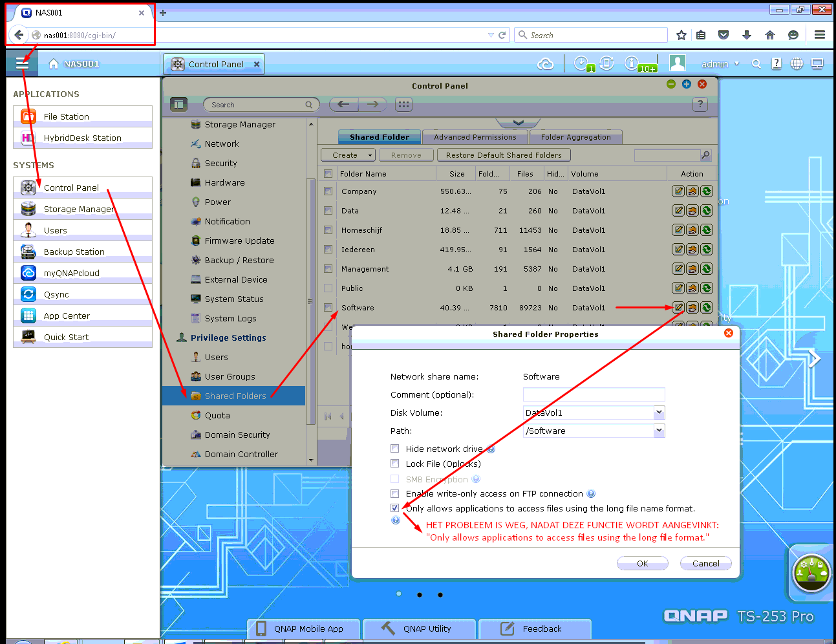Select the Shared Folder tab
The image size is (836, 644).
pyautogui.click(x=380, y=137)
